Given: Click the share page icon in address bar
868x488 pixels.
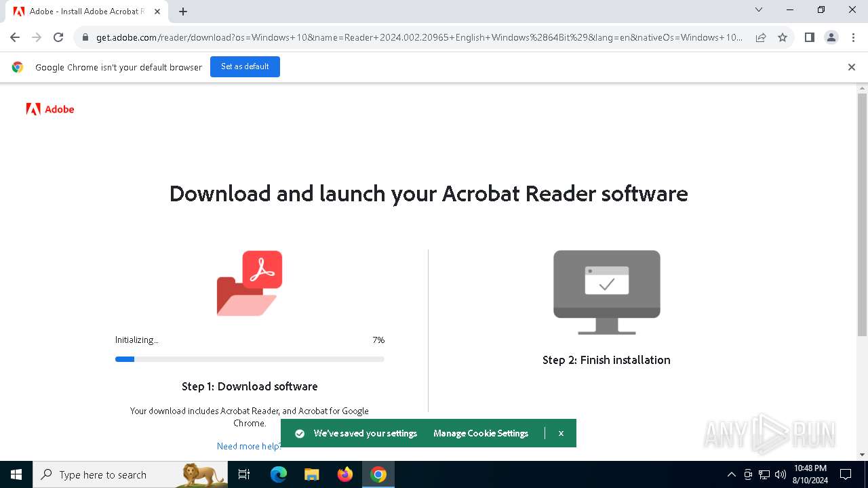Looking at the screenshot, I should pyautogui.click(x=761, y=37).
